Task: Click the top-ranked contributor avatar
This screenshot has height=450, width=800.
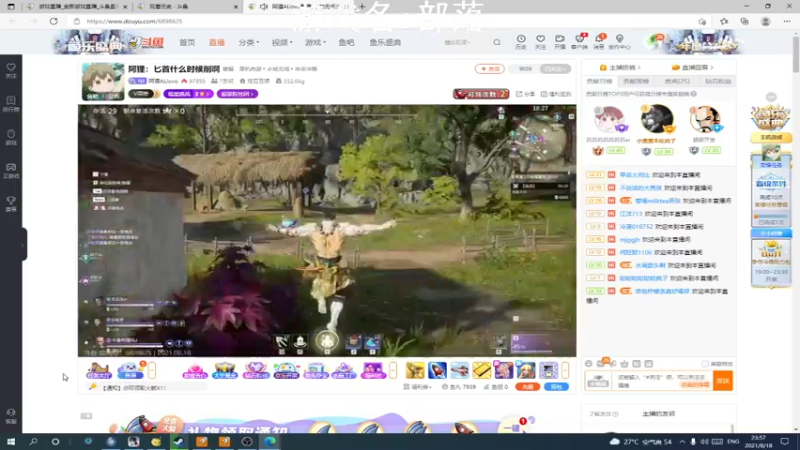Action: [x=657, y=118]
